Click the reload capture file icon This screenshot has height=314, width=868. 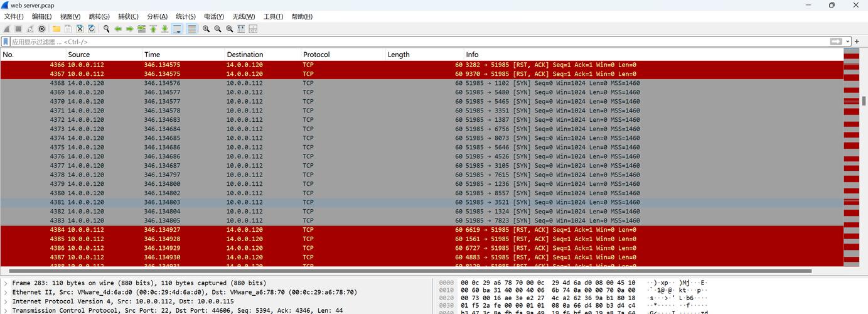92,29
